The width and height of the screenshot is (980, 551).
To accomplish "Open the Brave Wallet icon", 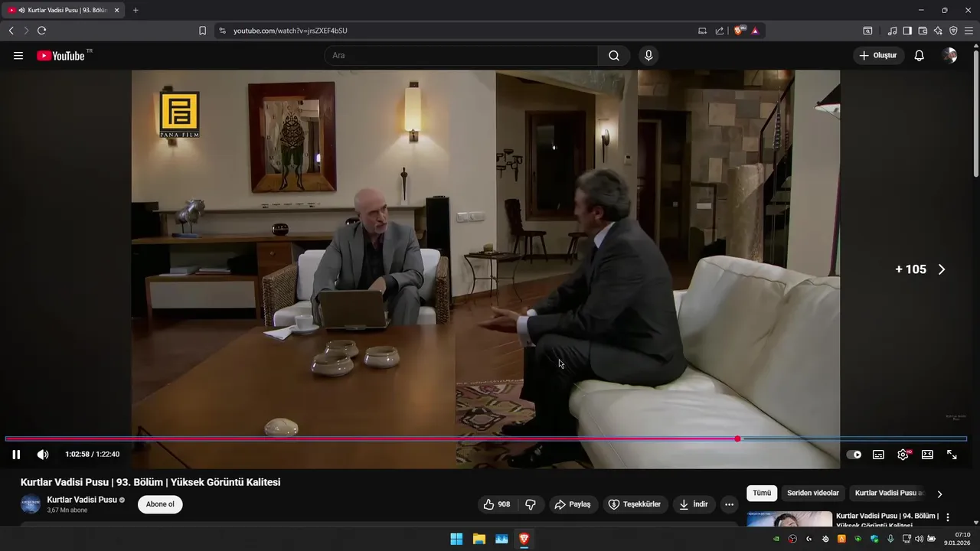I will 923,31.
